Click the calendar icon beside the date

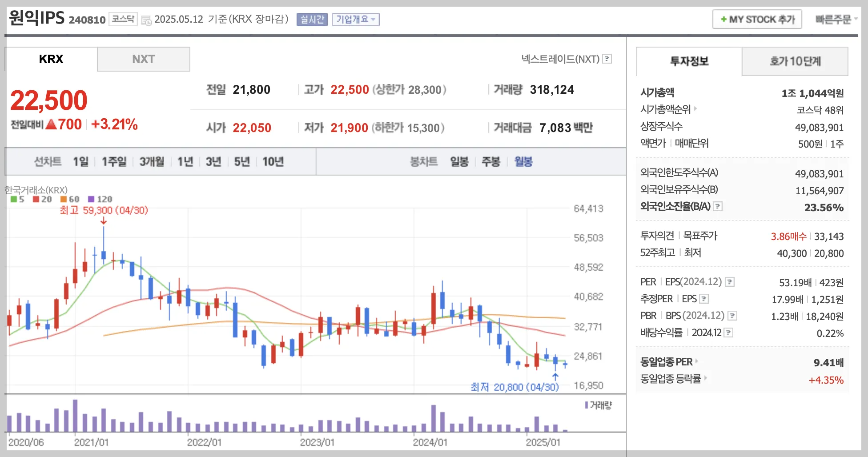pos(146,20)
